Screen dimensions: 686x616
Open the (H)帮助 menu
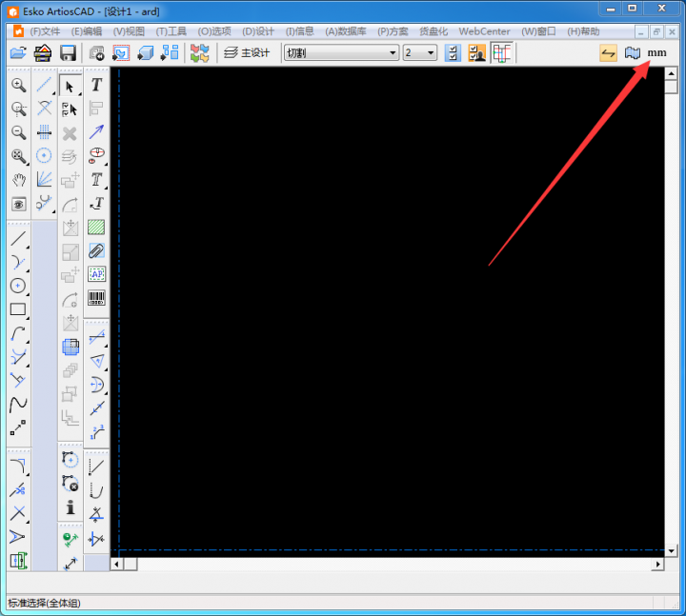pyautogui.click(x=582, y=31)
